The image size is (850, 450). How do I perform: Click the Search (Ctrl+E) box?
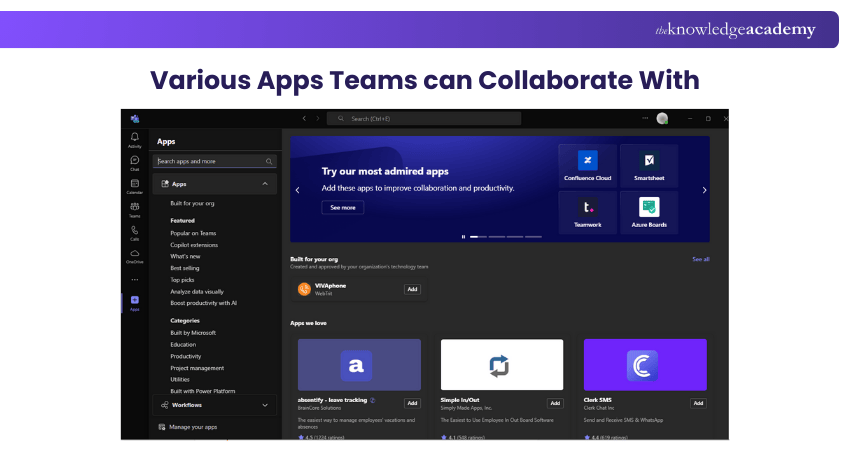[x=424, y=118]
